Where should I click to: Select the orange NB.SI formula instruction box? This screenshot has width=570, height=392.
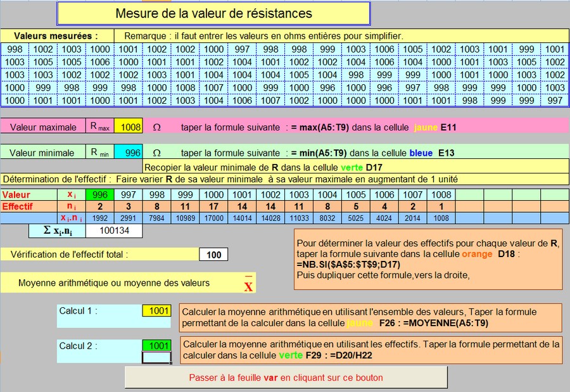point(428,259)
